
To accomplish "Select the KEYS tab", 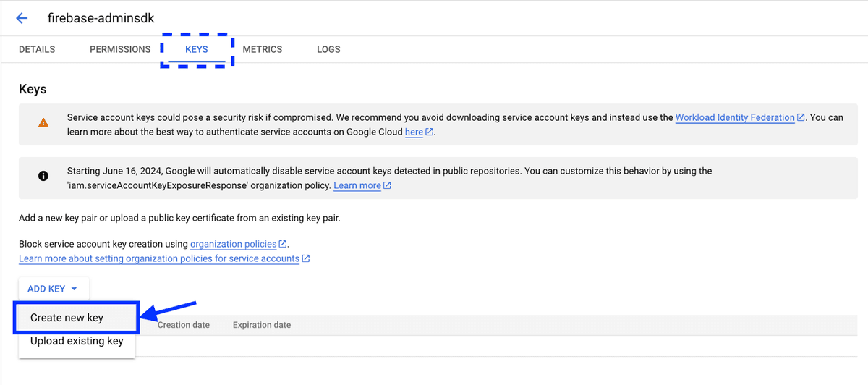I will click(196, 49).
